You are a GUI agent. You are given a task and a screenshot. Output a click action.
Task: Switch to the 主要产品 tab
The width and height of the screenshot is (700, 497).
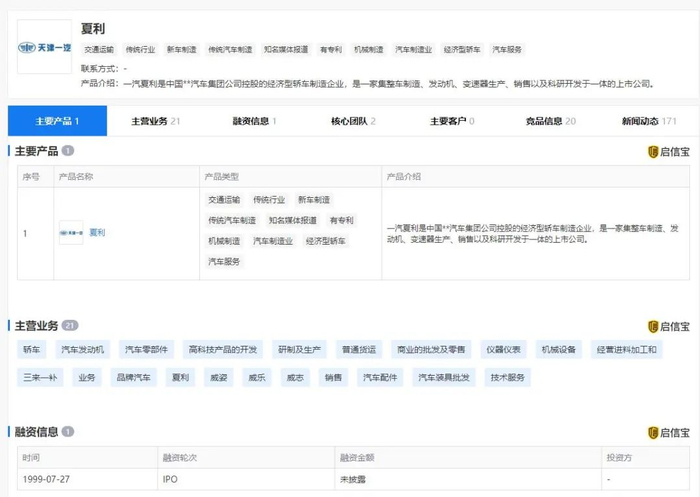[57, 121]
